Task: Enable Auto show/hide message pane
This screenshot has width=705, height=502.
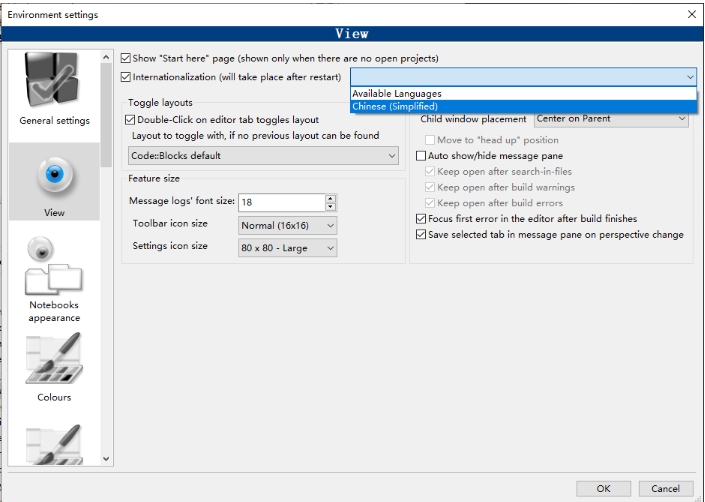Action: pyautogui.click(x=421, y=156)
